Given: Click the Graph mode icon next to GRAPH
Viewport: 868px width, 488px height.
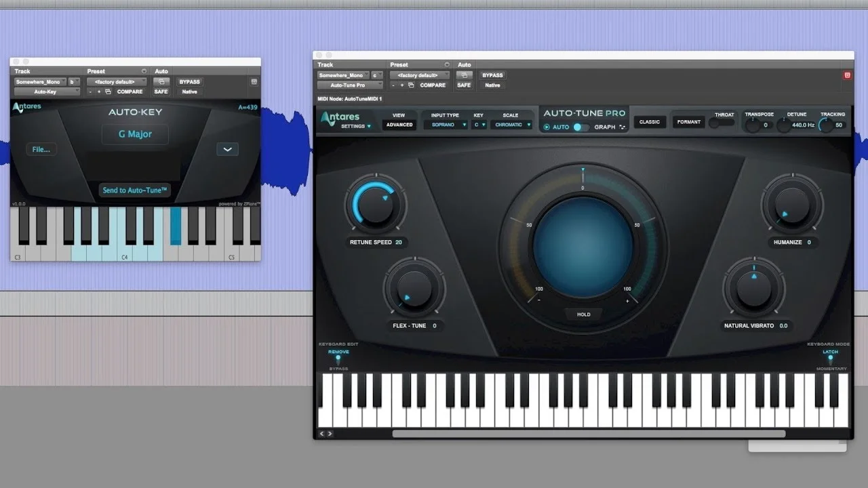Looking at the screenshot, I should [622, 127].
